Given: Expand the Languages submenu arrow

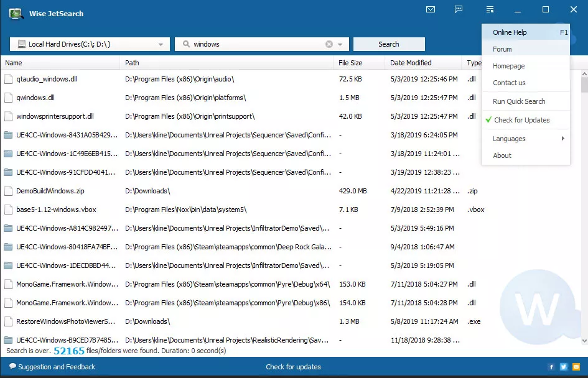Looking at the screenshot, I should 563,138.
